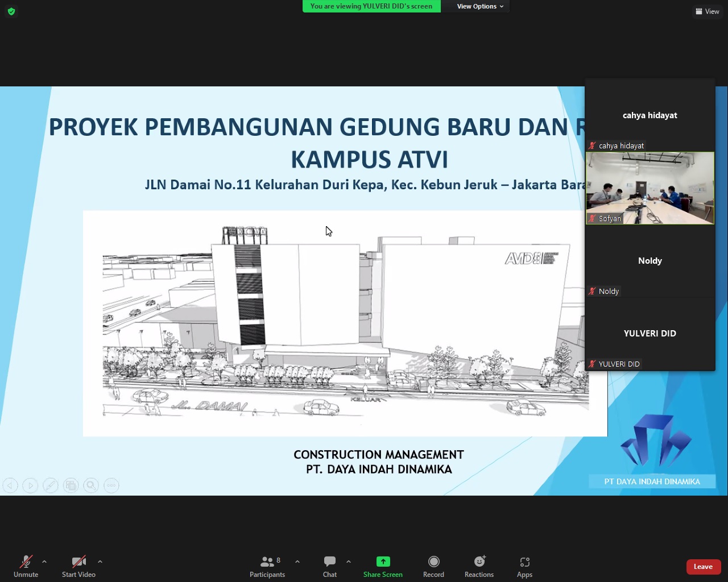Click the Record icon
Image resolution: width=728 pixels, height=582 pixels.
pyautogui.click(x=433, y=562)
